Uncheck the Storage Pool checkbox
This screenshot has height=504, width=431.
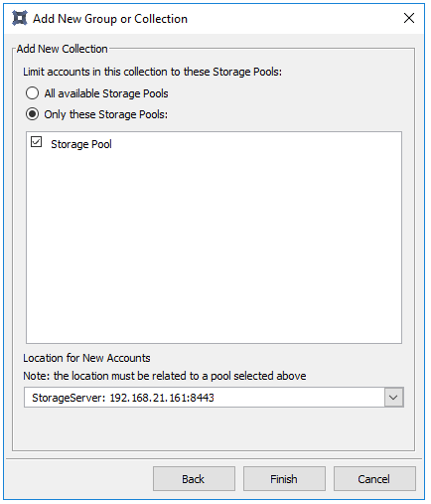point(36,142)
